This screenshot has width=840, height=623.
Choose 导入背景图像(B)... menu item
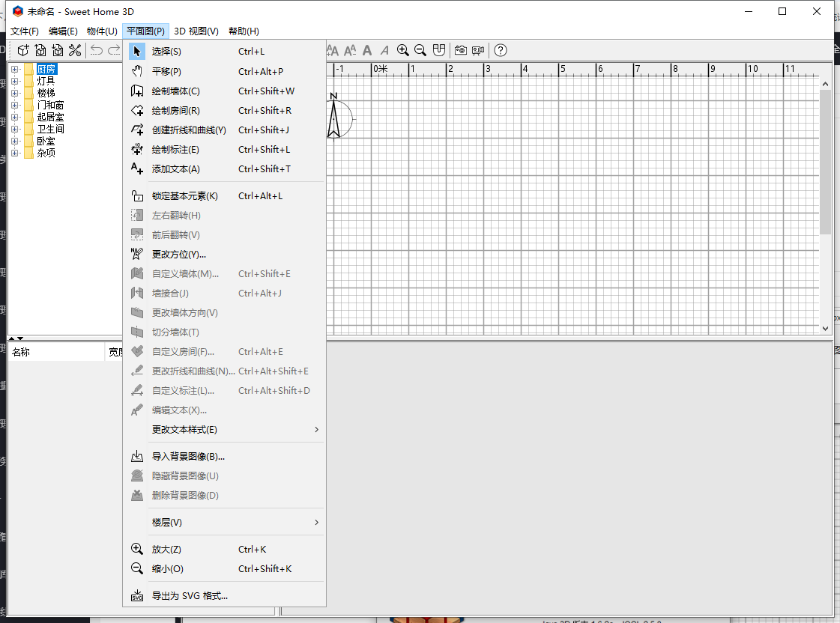224,457
